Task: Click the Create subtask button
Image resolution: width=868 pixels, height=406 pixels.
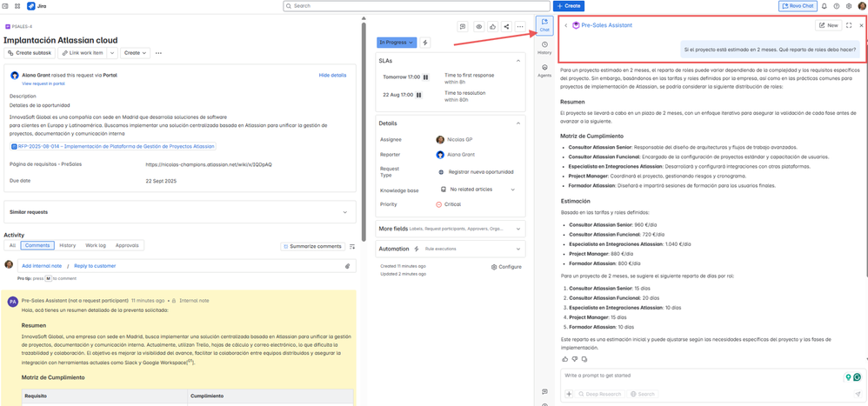Action: 30,53
